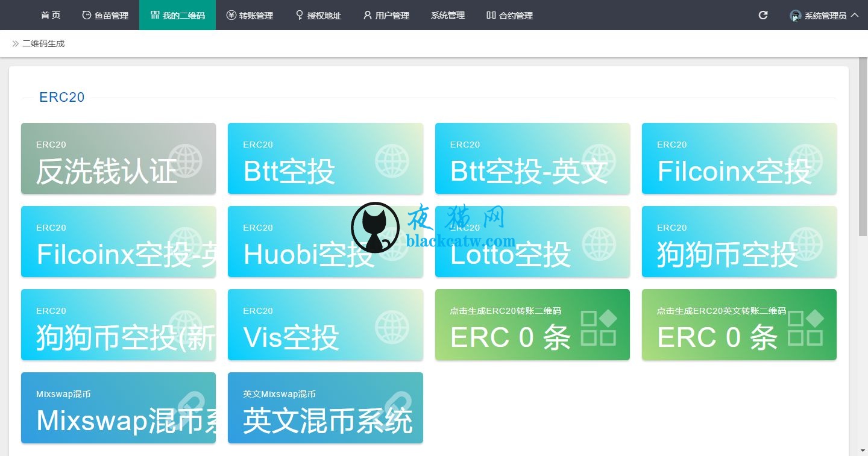Image resolution: width=868 pixels, height=456 pixels.
Task: Open the 狗狗币空投 card
Action: 739,242
